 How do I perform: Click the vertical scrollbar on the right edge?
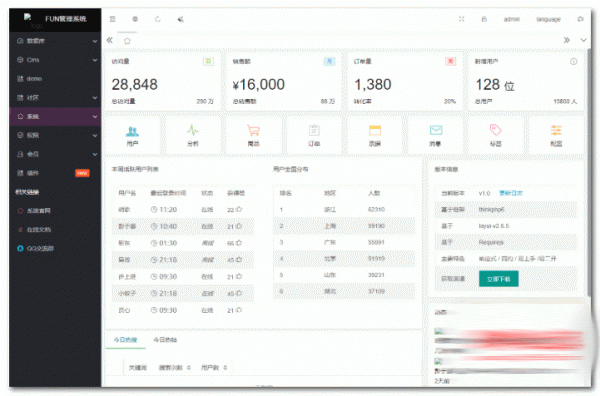(589, 172)
